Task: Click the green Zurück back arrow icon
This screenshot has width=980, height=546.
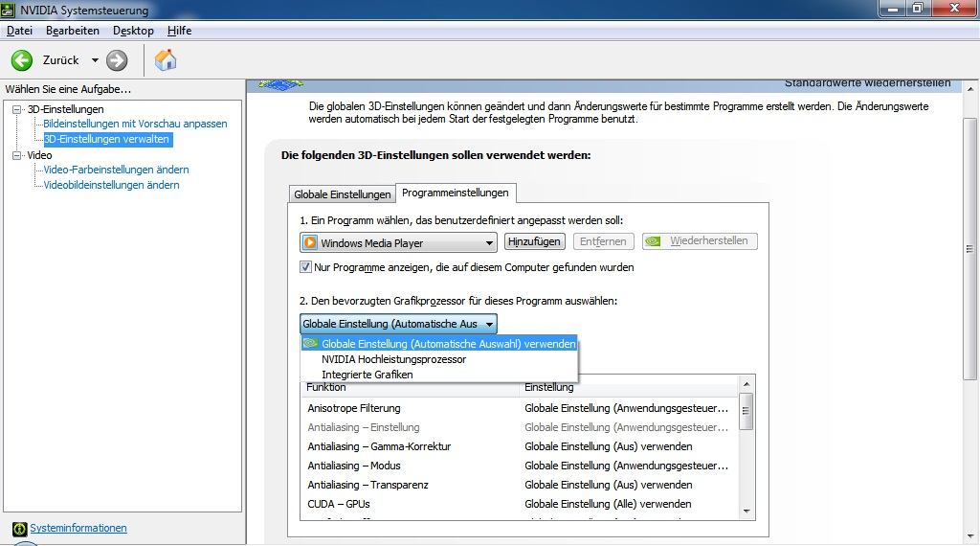Action: pyautogui.click(x=22, y=60)
